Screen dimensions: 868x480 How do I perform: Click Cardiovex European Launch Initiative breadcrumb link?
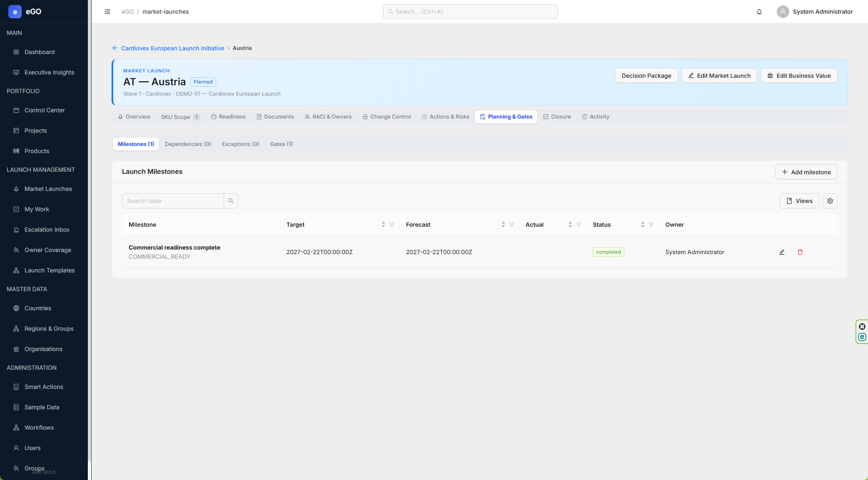[x=173, y=48]
